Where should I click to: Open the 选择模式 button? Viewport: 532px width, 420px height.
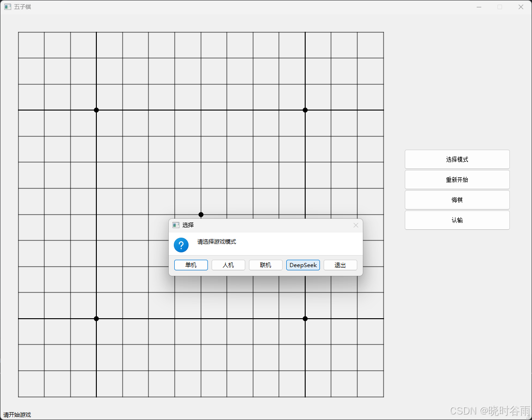(x=457, y=159)
